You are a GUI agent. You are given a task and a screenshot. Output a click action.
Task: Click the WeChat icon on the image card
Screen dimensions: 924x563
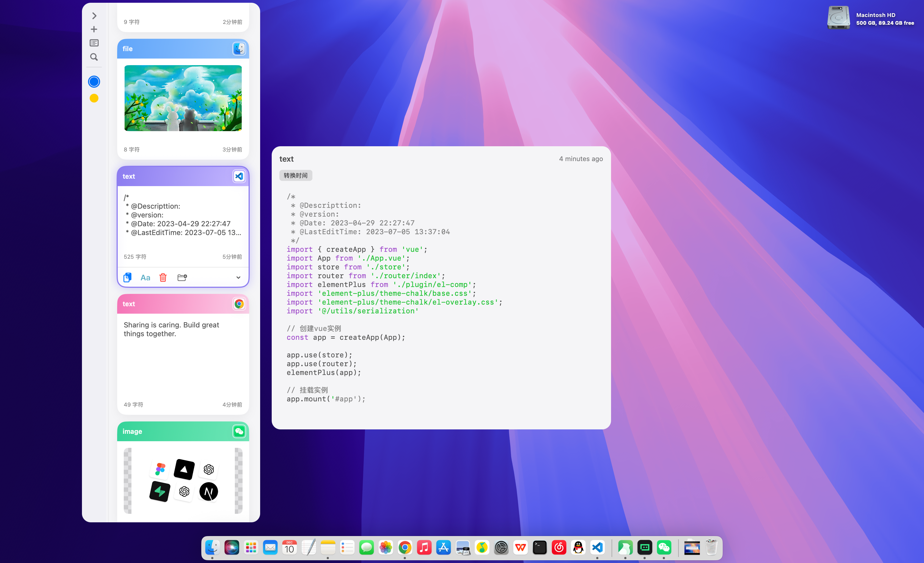239,431
